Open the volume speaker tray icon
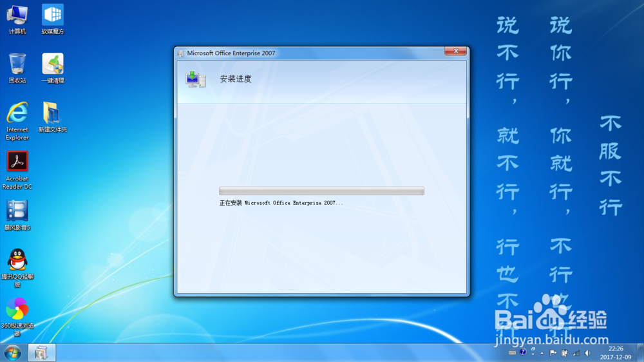The image size is (644, 362). [588, 353]
